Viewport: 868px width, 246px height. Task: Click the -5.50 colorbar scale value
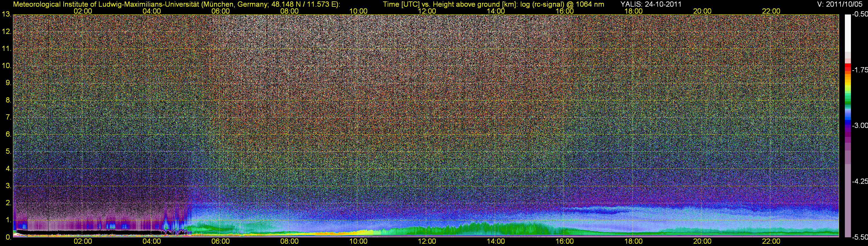tap(860, 237)
